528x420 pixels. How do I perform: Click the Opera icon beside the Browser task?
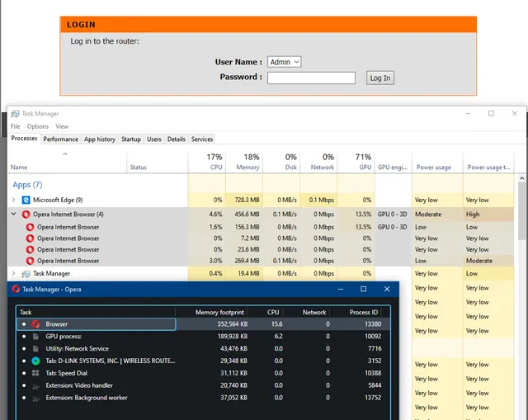(35, 324)
